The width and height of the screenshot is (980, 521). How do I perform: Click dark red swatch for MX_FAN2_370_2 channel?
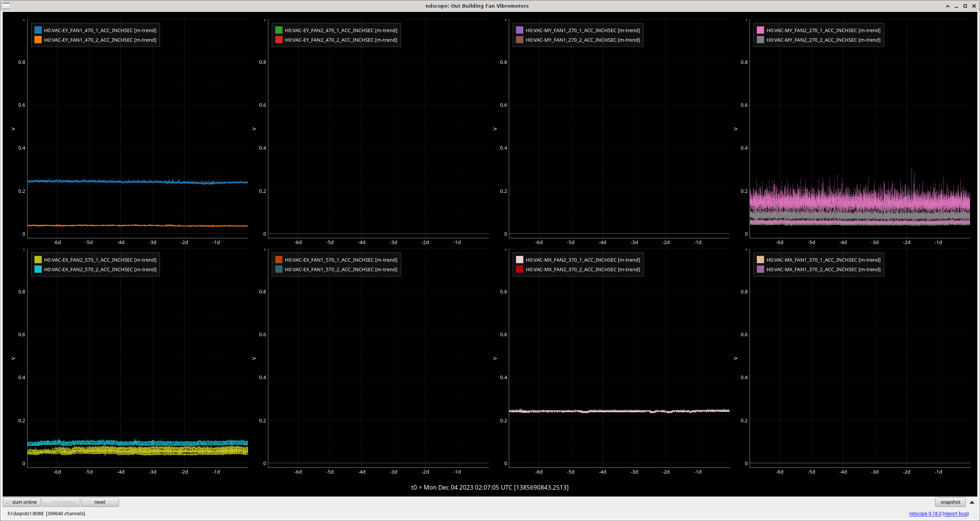(x=519, y=269)
